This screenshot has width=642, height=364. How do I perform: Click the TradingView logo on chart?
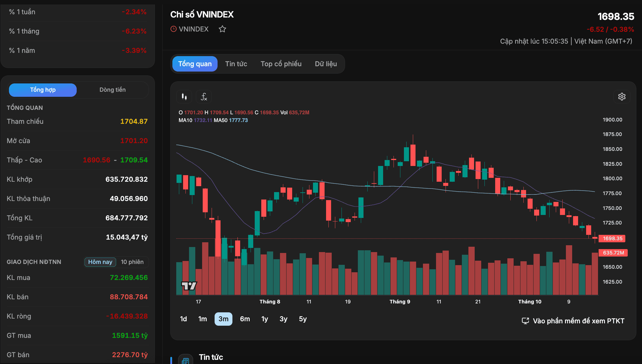[189, 286]
